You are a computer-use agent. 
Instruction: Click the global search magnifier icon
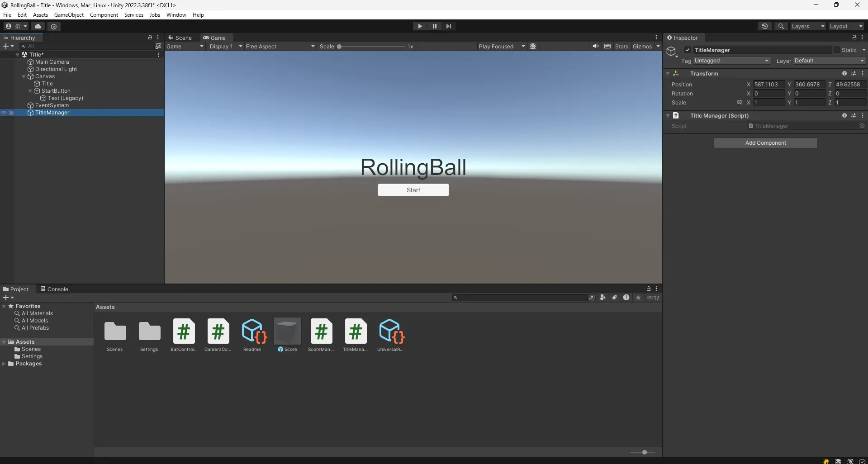pyautogui.click(x=781, y=26)
